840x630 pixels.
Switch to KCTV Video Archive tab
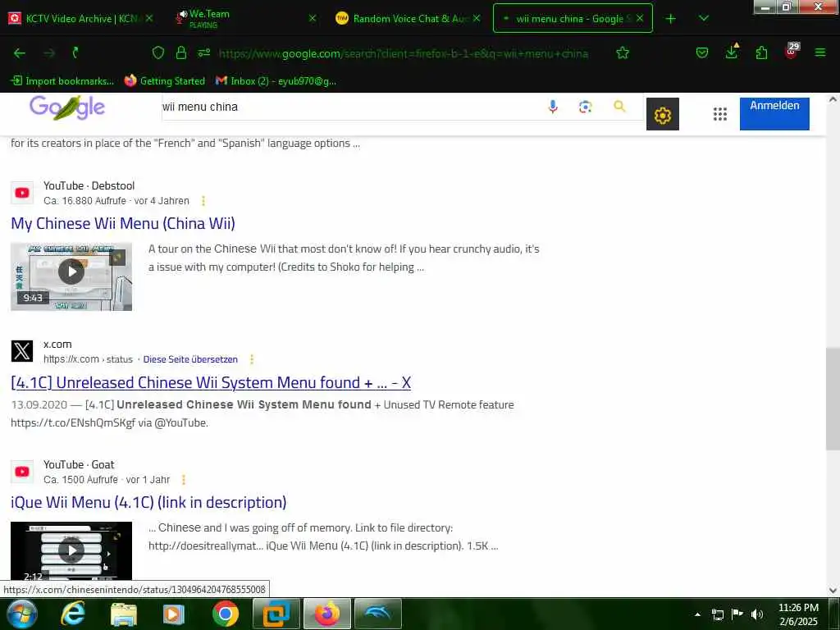click(81, 18)
